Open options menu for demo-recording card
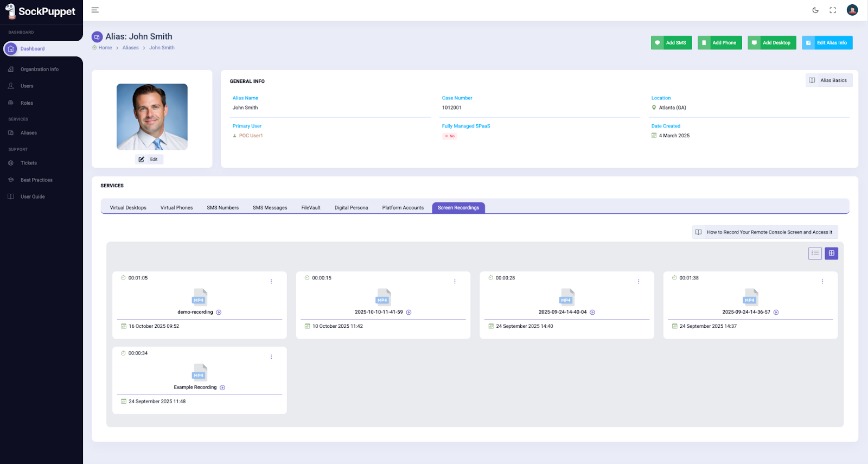This screenshot has width=868, height=464. click(x=271, y=282)
